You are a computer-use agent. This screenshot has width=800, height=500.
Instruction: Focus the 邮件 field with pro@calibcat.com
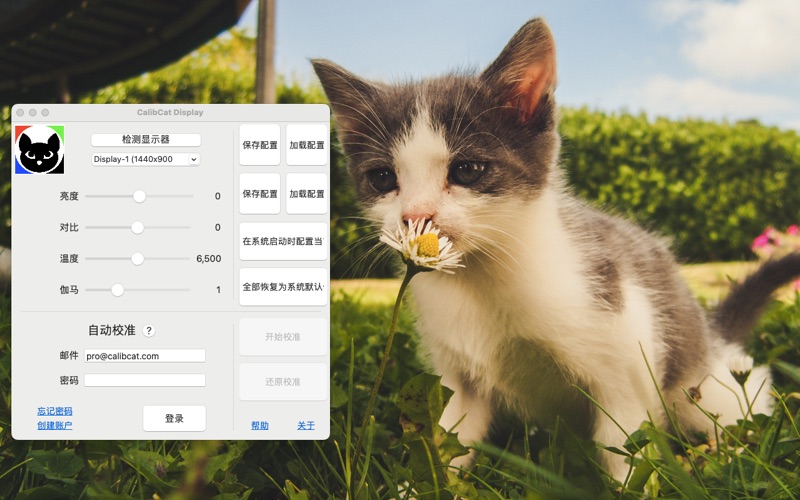pos(145,356)
